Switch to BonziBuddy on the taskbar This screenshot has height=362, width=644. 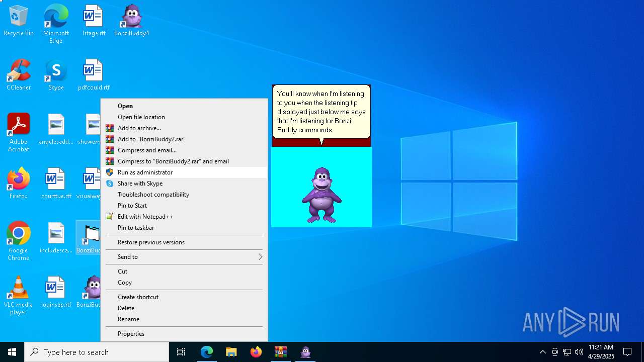coord(305,352)
